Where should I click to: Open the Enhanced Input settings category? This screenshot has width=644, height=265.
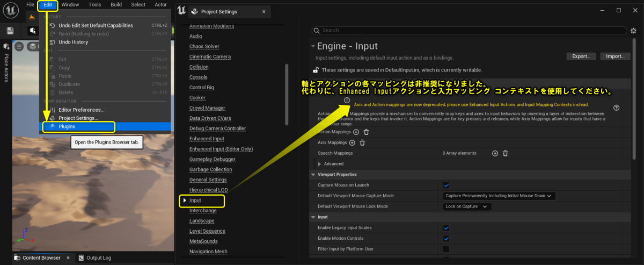[x=207, y=139]
